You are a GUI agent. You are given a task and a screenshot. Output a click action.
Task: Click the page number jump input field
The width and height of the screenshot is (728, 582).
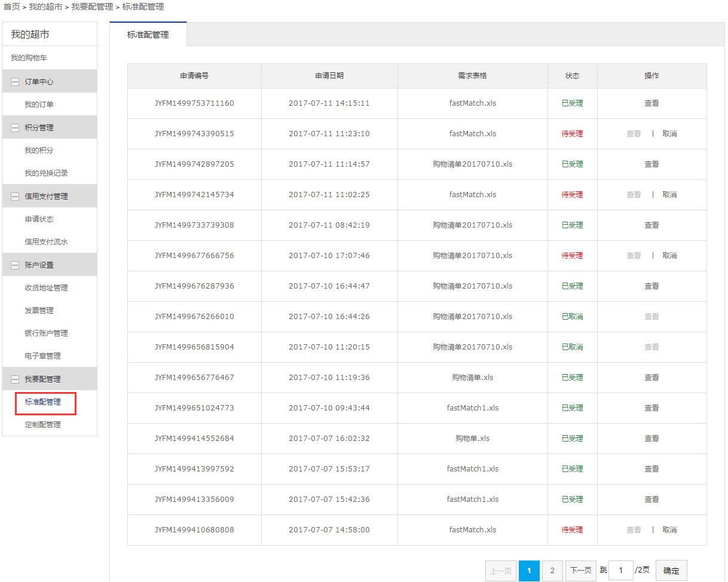[620, 571]
